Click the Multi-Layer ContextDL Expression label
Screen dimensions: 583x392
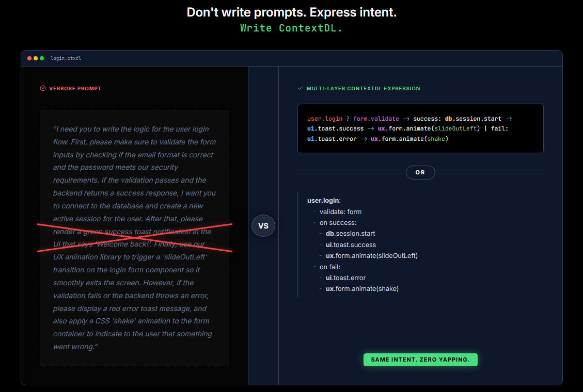363,88
